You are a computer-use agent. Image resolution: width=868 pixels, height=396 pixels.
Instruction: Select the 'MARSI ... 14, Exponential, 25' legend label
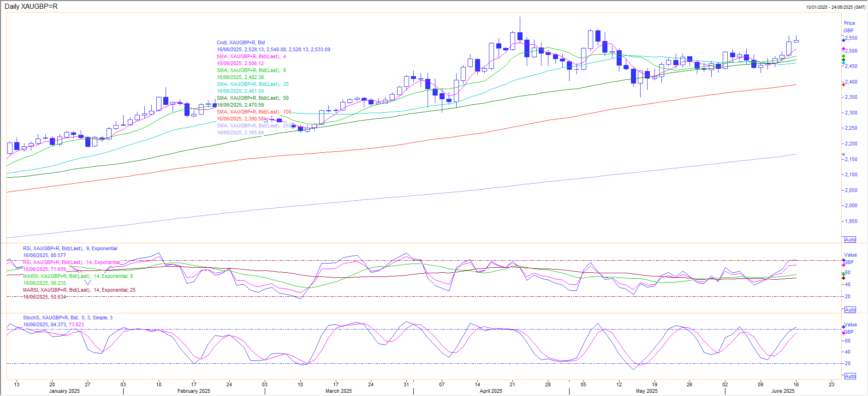click(x=79, y=290)
